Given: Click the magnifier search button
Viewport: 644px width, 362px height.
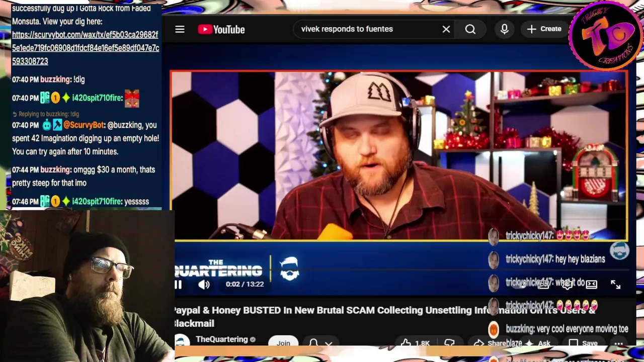Looking at the screenshot, I should (x=470, y=29).
